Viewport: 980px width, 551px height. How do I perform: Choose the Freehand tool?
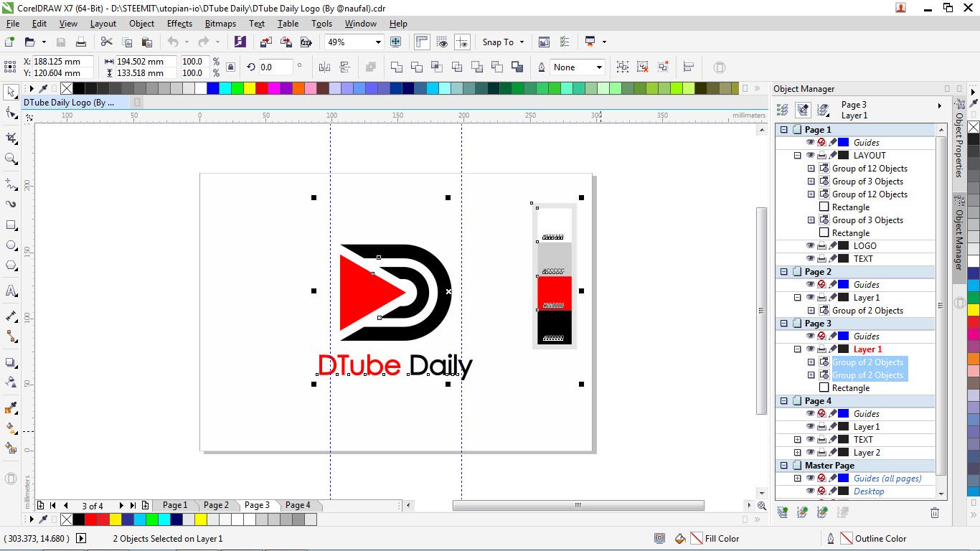tap(11, 184)
